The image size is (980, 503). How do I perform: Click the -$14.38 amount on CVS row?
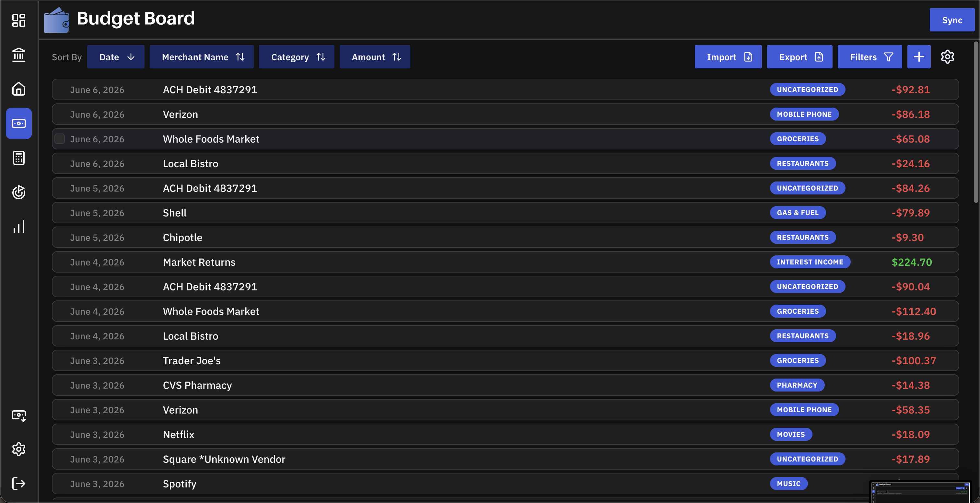click(x=911, y=385)
